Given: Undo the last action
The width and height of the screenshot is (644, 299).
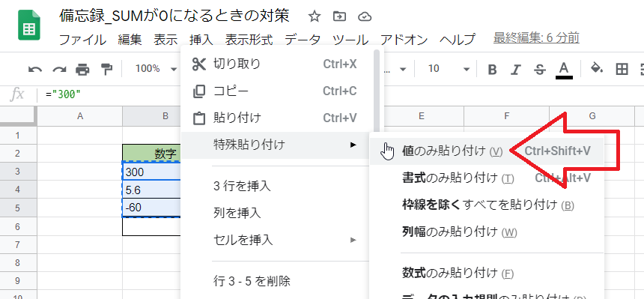Looking at the screenshot, I should [35, 69].
